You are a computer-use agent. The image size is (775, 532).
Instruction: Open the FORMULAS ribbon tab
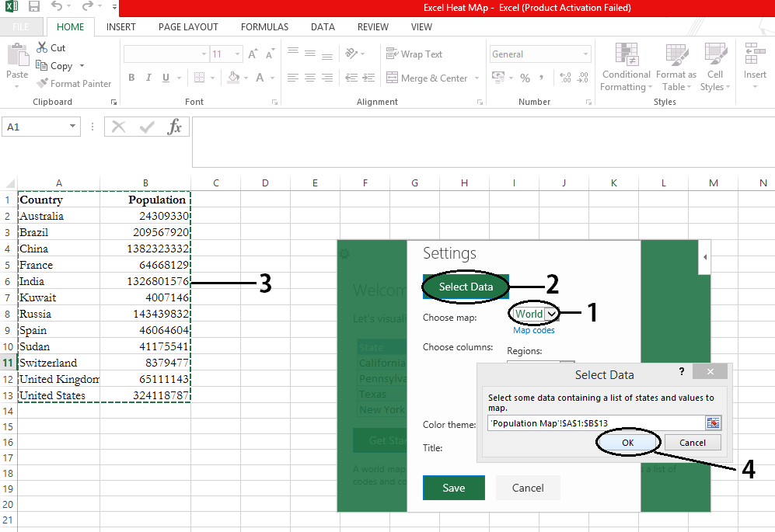click(264, 27)
